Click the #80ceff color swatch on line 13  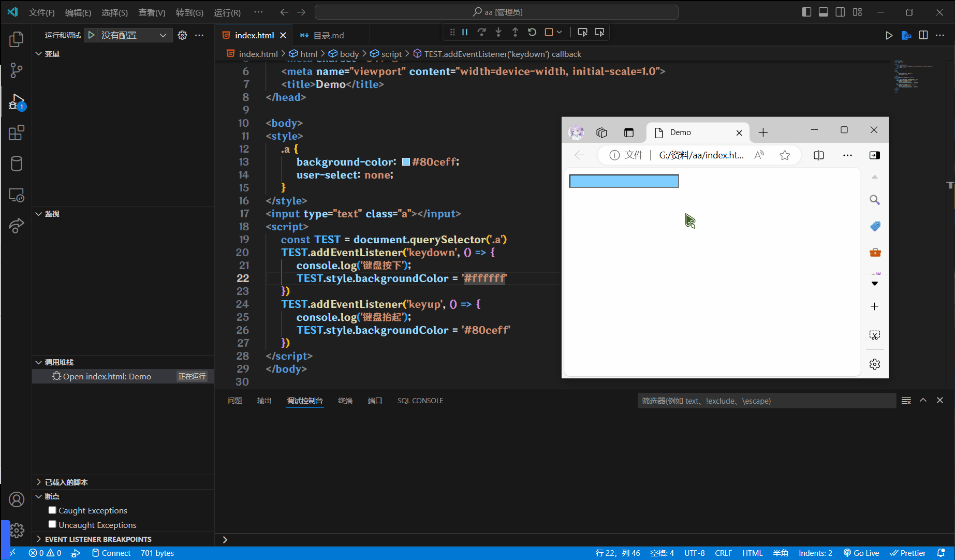coord(406,162)
